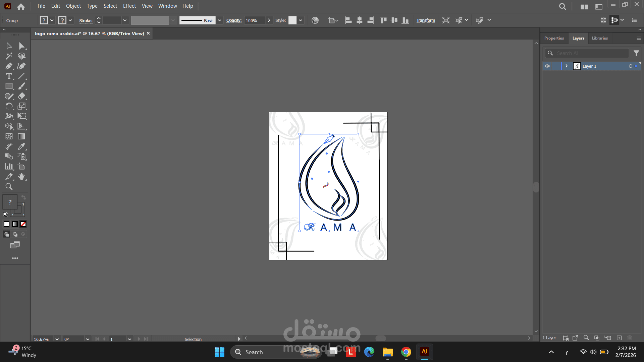
Task: Click the Recolor Artwork icon
Action: click(315, 20)
